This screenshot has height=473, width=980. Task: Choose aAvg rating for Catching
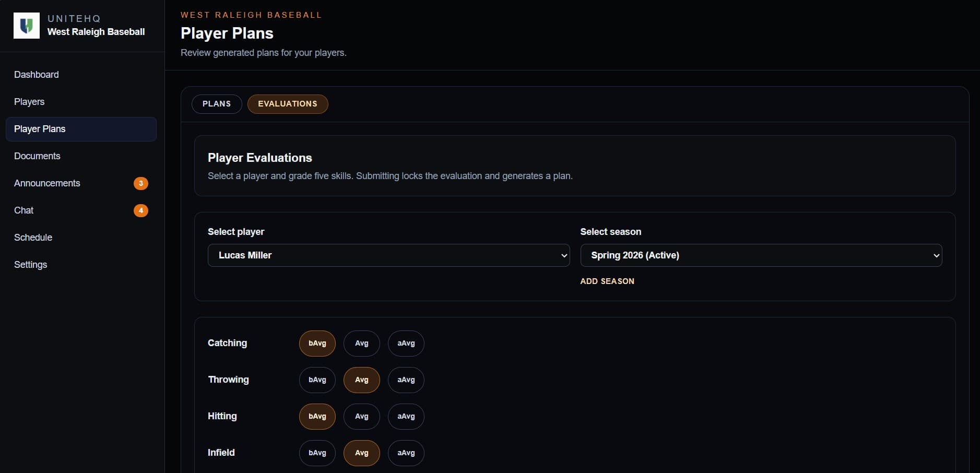coord(406,343)
